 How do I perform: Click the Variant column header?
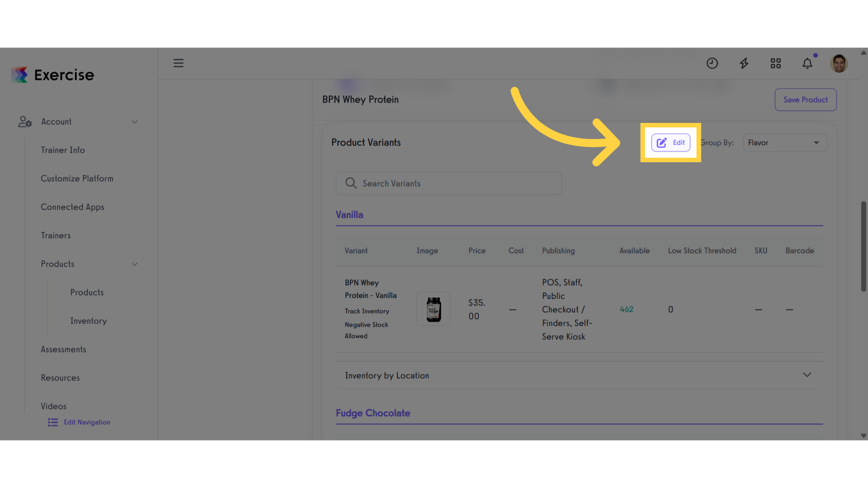coord(356,250)
